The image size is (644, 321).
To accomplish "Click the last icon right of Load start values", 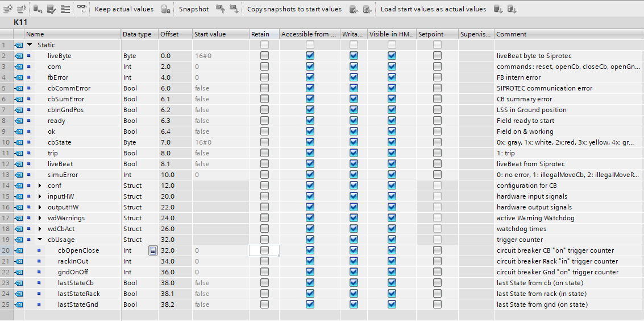I will pyautogui.click(x=512, y=9).
